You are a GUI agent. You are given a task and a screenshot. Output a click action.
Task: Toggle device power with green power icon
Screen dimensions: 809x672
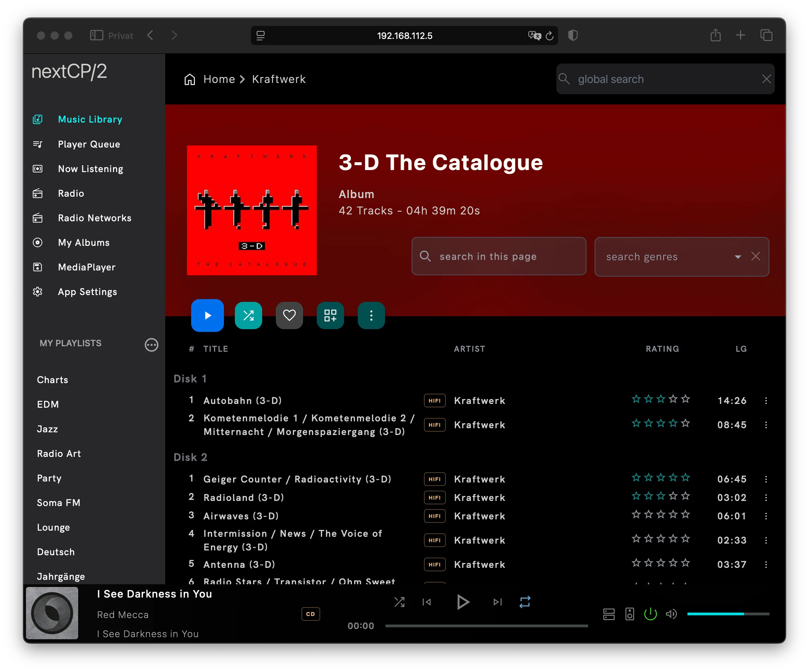click(650, 614)
